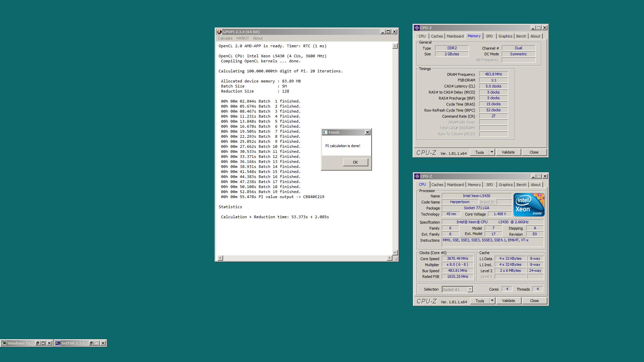Open the About menu in GPUPI
This screenshot has height=362, width=644.
pos(258,38)
